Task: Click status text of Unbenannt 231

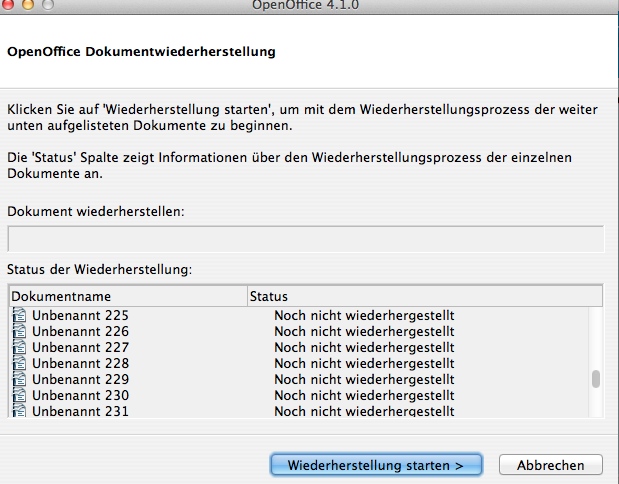Action: [364, 411]
